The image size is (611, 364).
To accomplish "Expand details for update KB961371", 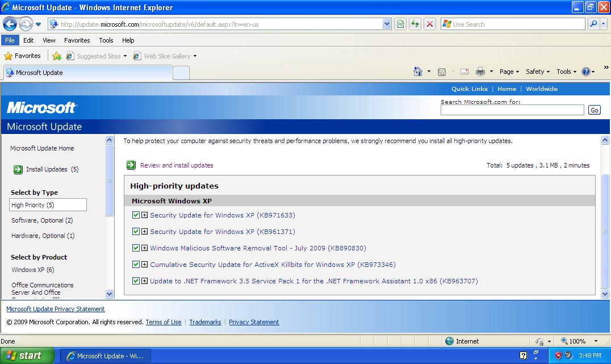I will (145, 232).
